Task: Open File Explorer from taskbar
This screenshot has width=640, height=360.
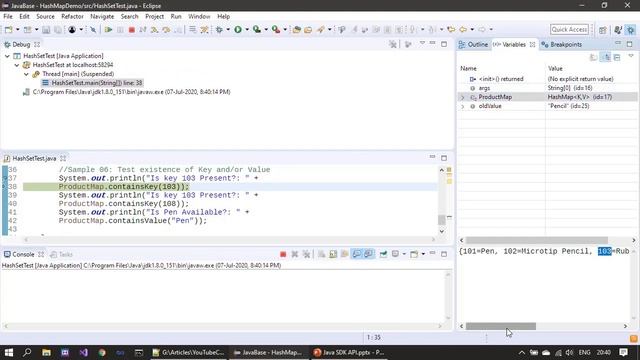Action: pyautogui.click(x=46, y=352)
